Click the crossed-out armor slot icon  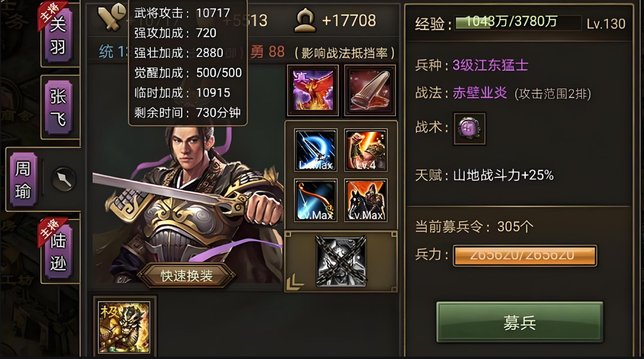(x=341, y=261)
